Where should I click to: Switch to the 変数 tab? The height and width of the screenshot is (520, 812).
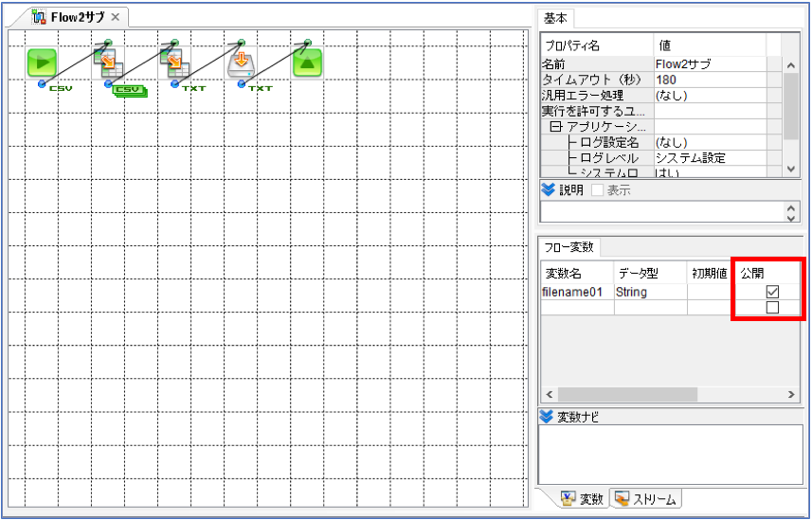click(583, 499)
